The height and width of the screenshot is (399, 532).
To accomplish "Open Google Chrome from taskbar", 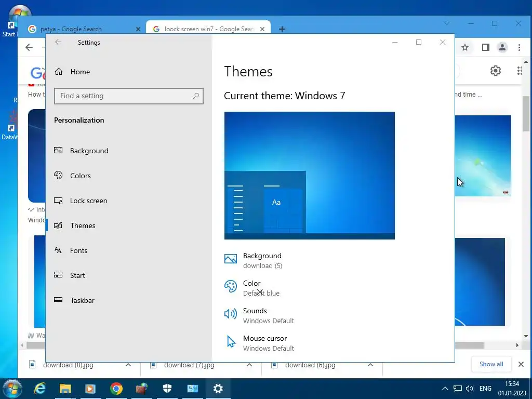I will point(116,389).
